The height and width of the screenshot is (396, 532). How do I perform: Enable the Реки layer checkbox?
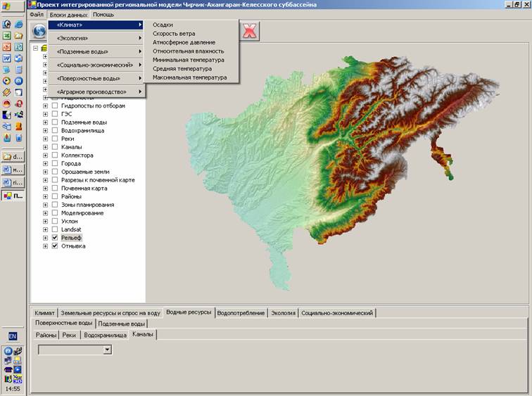[x=55, y=139]
